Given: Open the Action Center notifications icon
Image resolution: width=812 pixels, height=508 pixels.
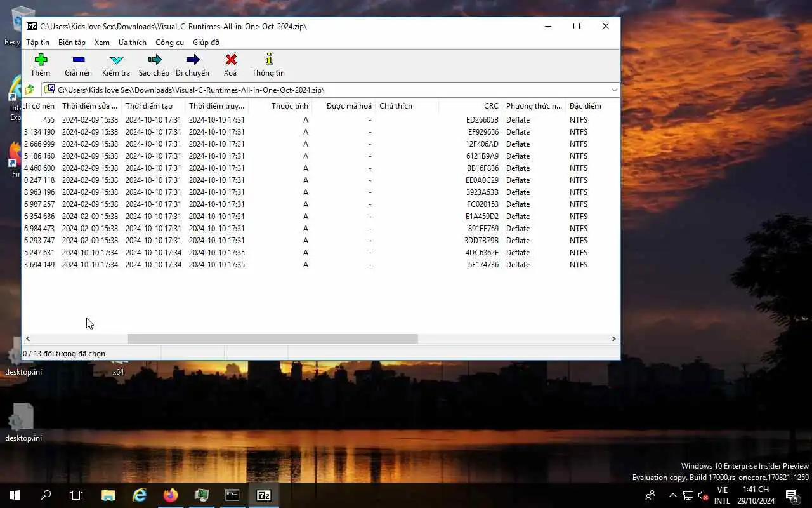Looking at the screenshot, I should tap(792, 495).
